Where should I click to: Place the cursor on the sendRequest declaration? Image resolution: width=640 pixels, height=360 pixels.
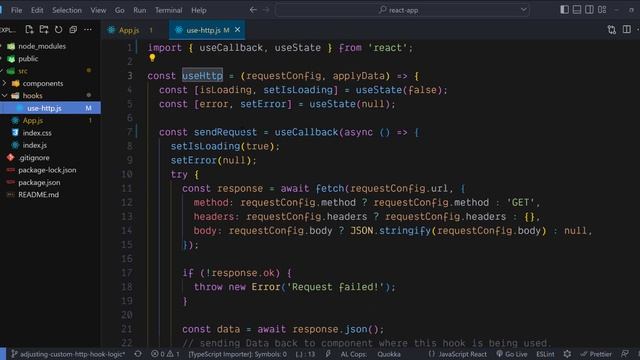point(225,132)
